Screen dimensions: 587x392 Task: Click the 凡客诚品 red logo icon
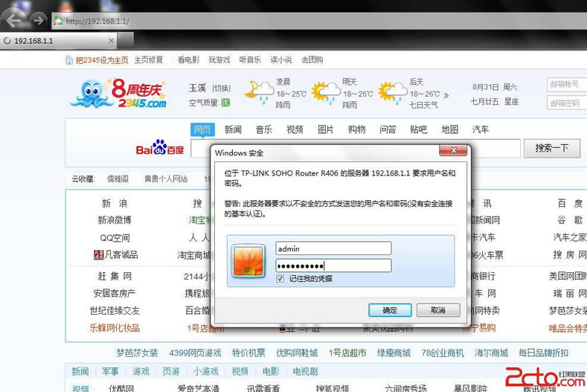point(98,255)
